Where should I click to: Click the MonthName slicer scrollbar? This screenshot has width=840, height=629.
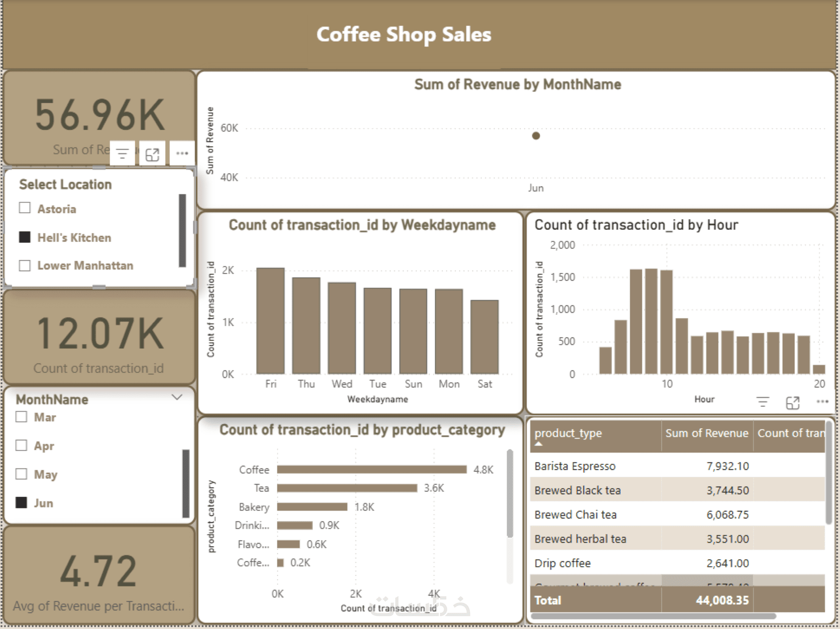pyautogui.click(x=186, y=484)
